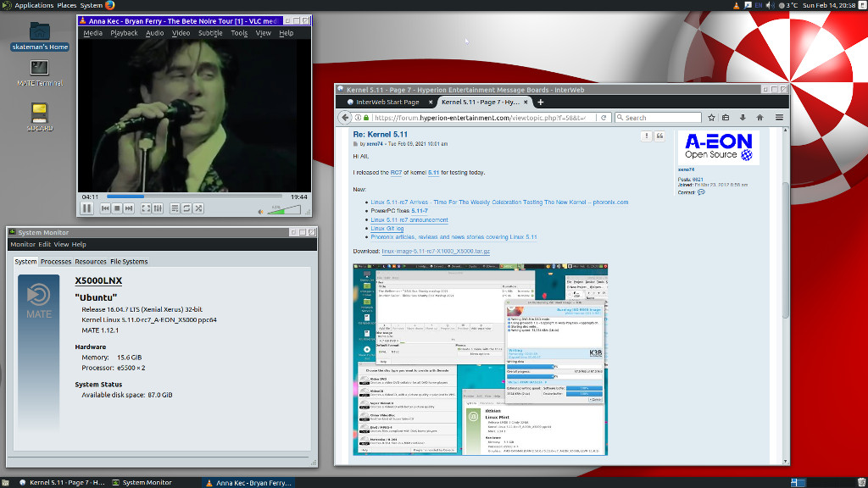Switch to System tab in System Monitor
The image size is (868, 488).
coord(25,262)
